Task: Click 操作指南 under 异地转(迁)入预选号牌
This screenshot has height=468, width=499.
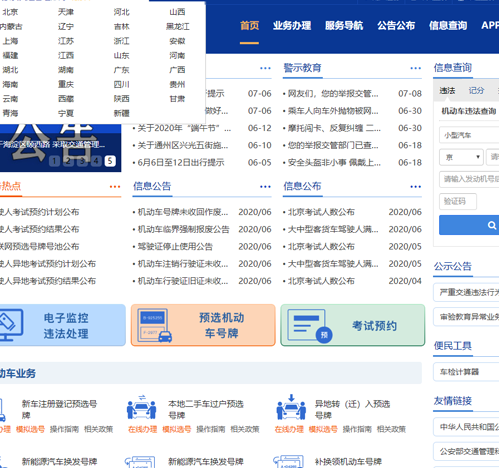Action: 357,429
